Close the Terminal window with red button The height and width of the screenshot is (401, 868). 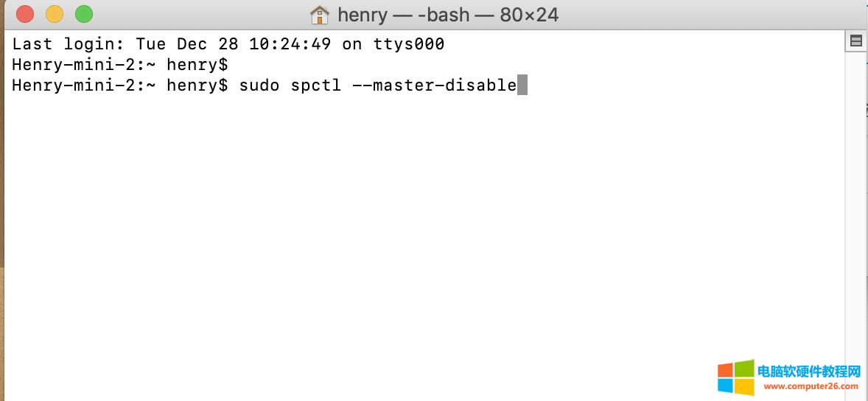[x=25, y=14]
